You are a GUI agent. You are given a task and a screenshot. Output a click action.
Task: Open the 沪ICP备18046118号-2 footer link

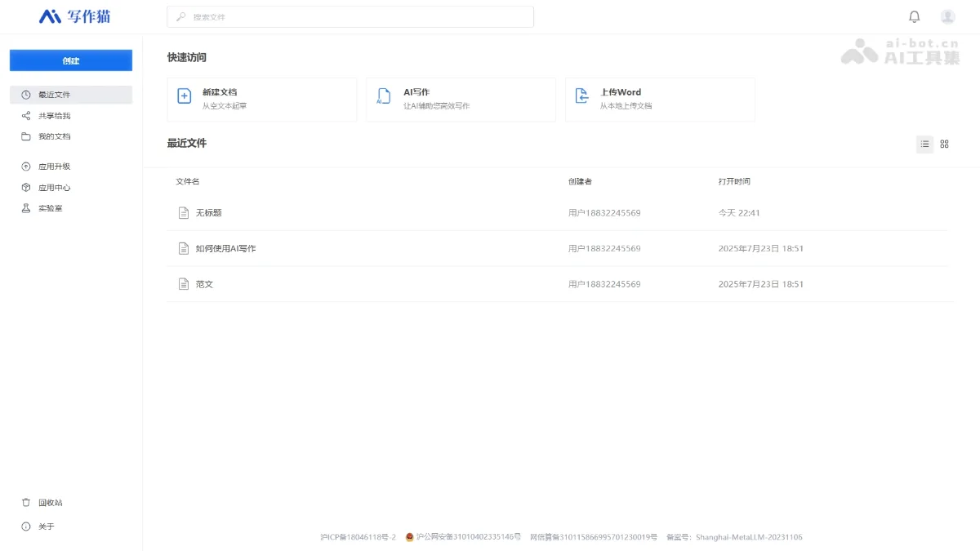pyautogui.click(x=358, y=537)
